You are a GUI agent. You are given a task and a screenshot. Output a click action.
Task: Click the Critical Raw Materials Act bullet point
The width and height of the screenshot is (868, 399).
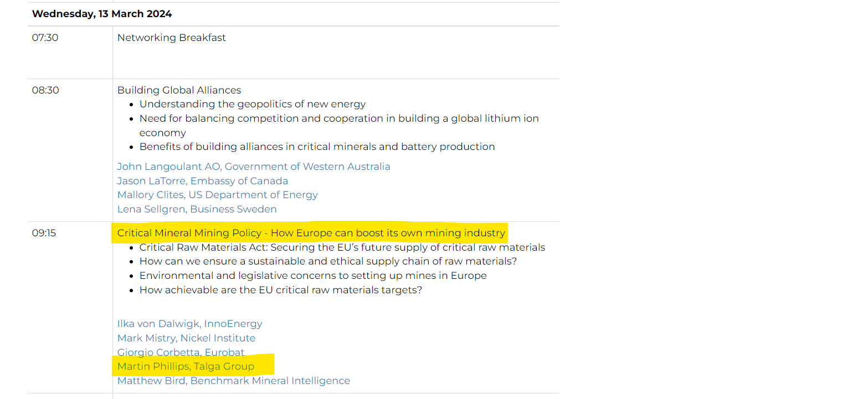pos(342,247)
